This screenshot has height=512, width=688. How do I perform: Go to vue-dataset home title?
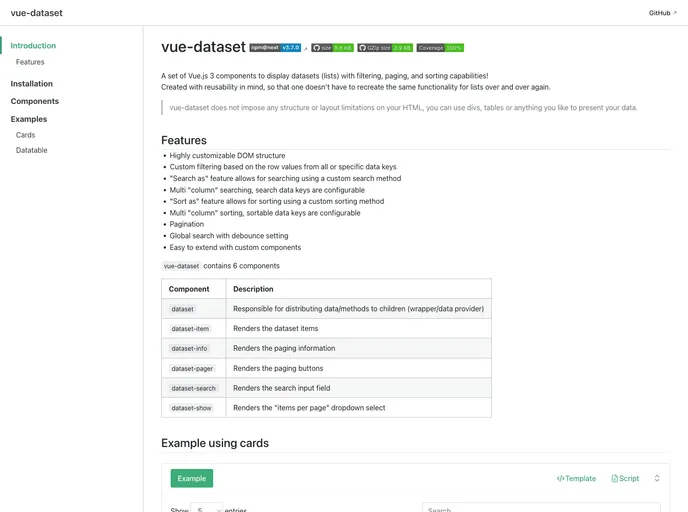36,13
